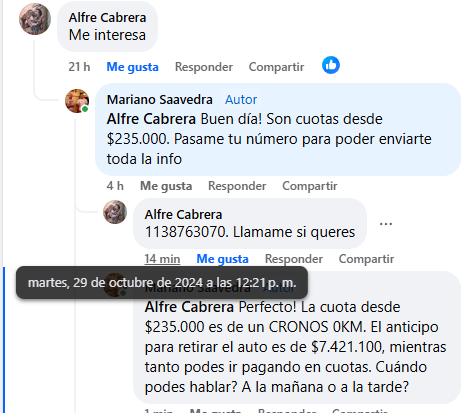Viewport: 474px width, 413px height.
Task: Open Alfre Cabrera's avatar beside phone number comment
Action: click(x=115, y=212)
